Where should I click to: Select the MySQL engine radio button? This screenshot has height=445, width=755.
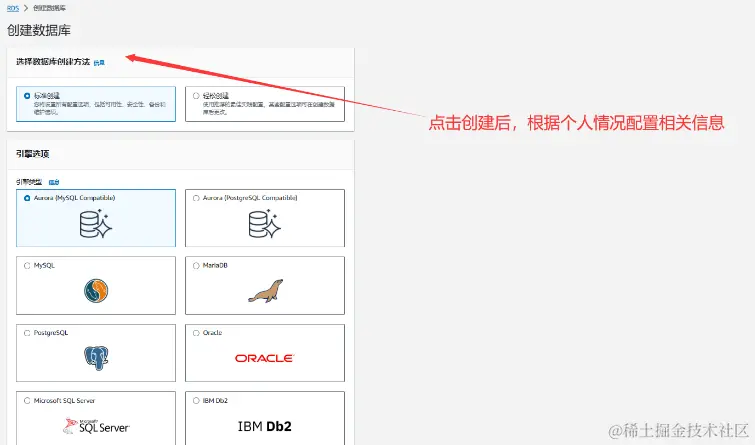click(x=27, y=265)
